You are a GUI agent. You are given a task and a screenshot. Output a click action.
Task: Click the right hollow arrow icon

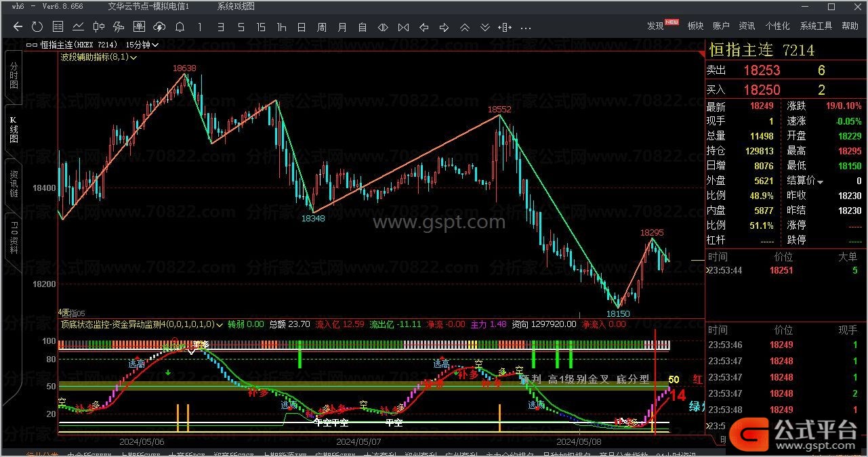click(444, 27)
